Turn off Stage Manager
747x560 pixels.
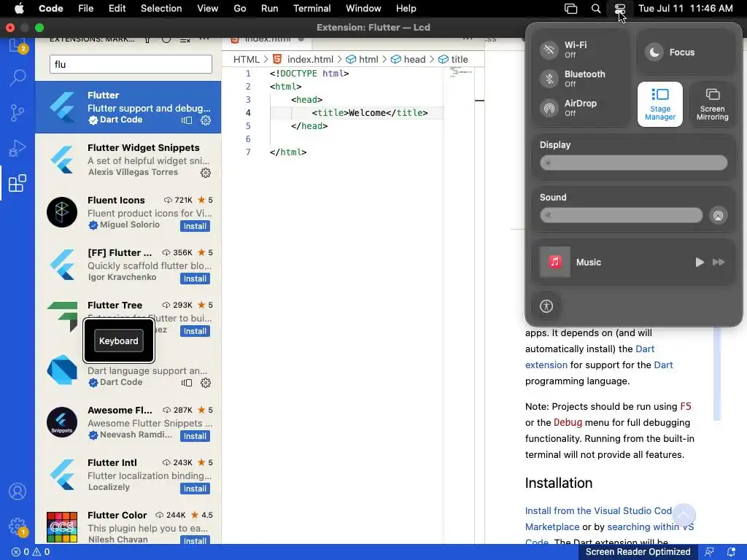point(659,104)
